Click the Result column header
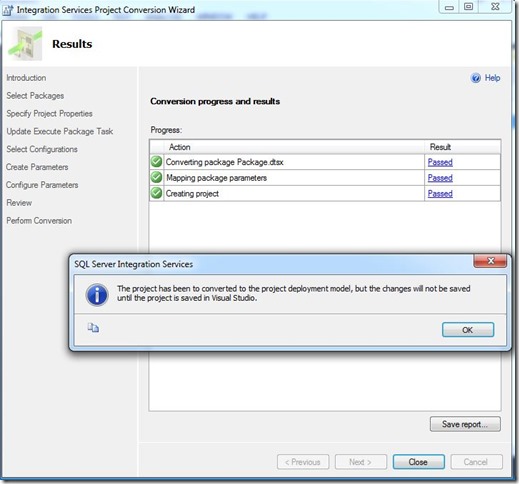The height and width of the screenshot is (484, 519). click(x=463, y=147)
